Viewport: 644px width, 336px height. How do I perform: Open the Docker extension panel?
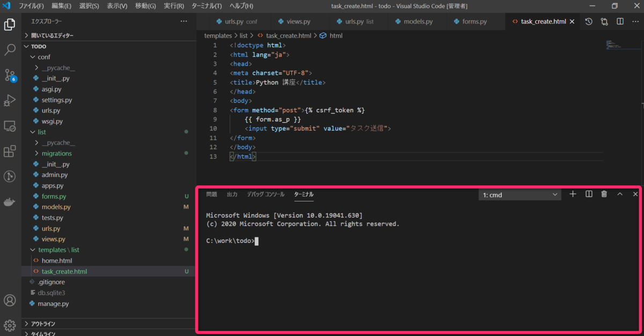click(10, 201)
